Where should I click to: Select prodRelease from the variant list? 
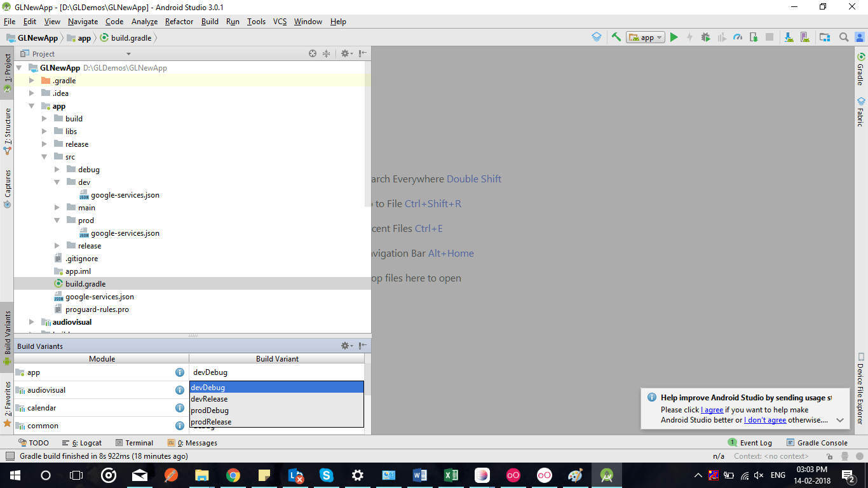[x=276, y=422]
